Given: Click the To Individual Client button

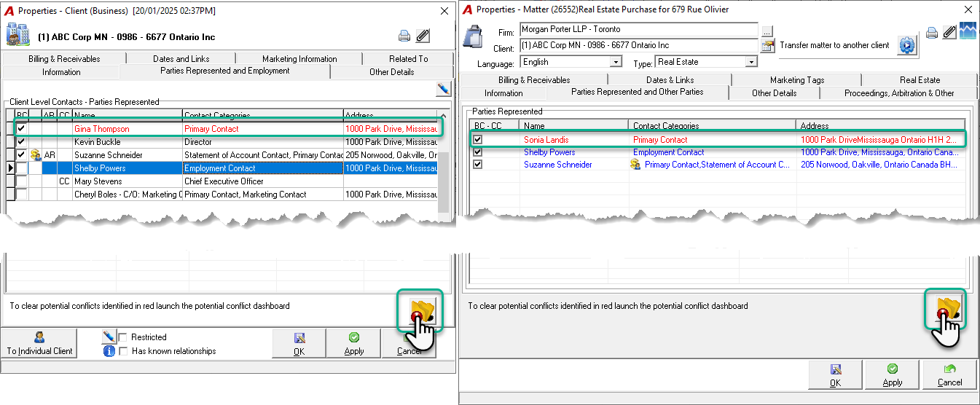Looking at the screenshot, I should coord(40,343).
